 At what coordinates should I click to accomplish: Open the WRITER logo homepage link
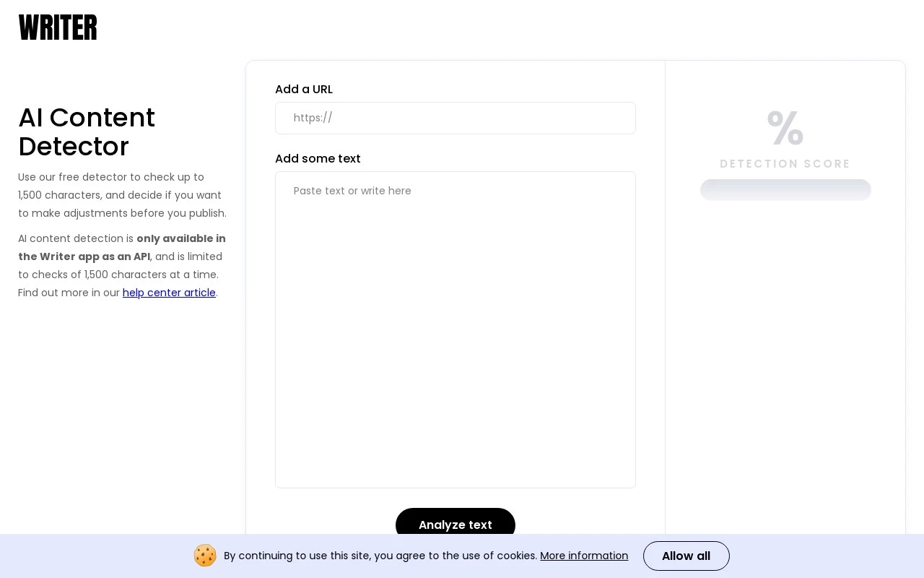tap(58, 27)
